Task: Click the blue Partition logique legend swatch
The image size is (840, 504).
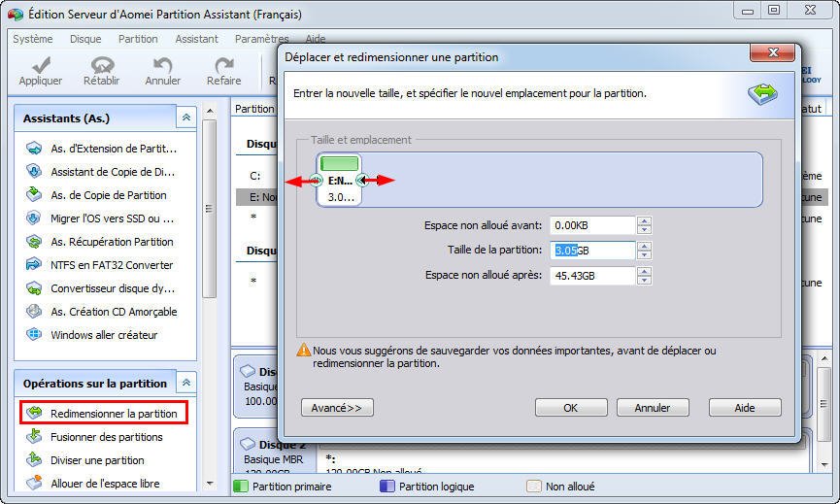Action: tap(386, 486)
